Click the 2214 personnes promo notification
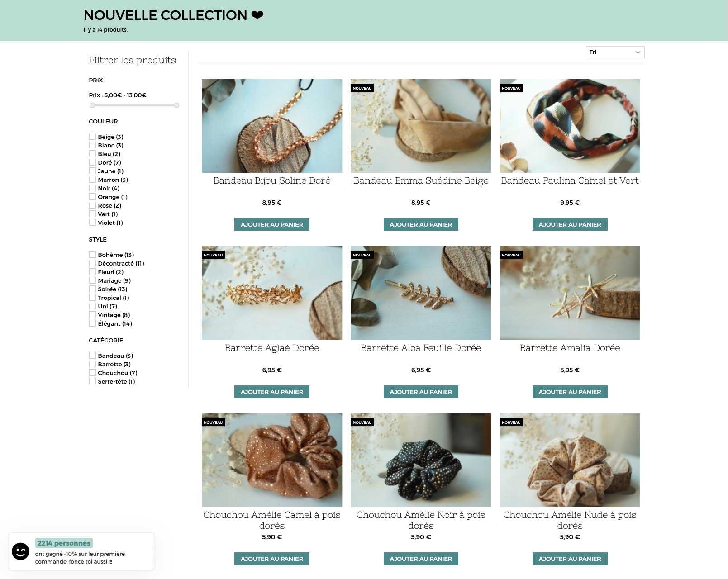The image size is (728, 579). [x=81, y=551]
